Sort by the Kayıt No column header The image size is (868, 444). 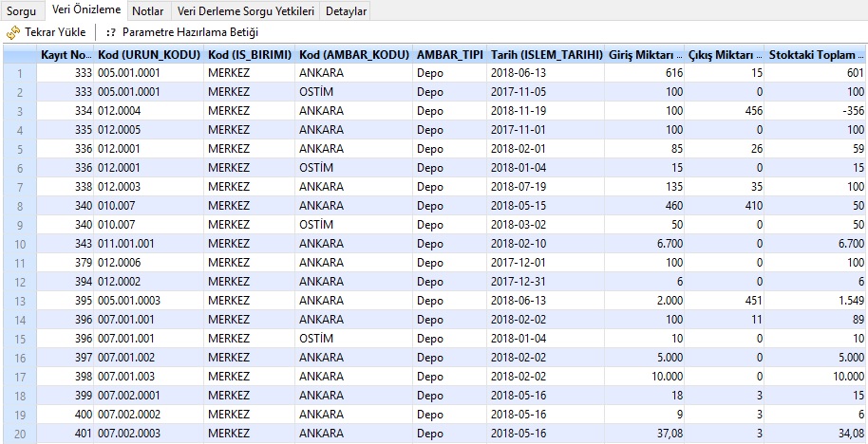(x=66, y=54)
